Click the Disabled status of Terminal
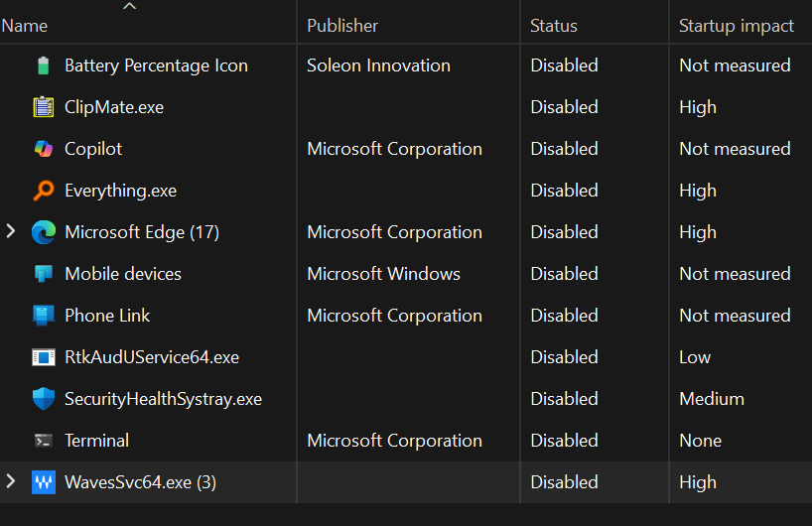The height and width of the screenshot is (526, 812). 564,441
